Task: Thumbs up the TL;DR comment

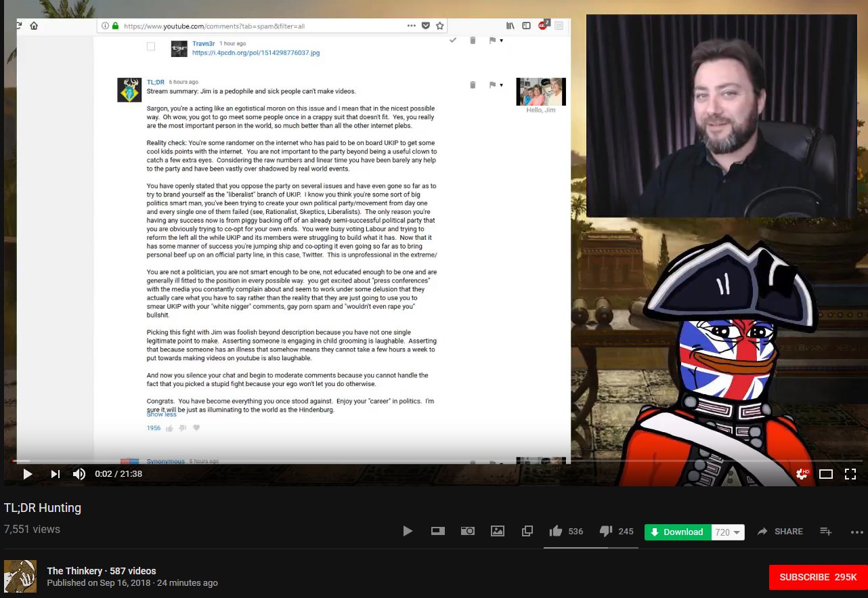Action: (169, 428)
